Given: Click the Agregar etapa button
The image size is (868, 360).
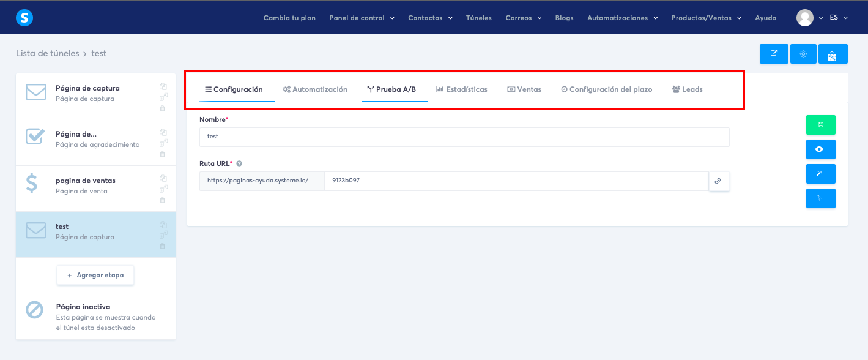Looking at the screenshot, I should (x=95, y=275).
